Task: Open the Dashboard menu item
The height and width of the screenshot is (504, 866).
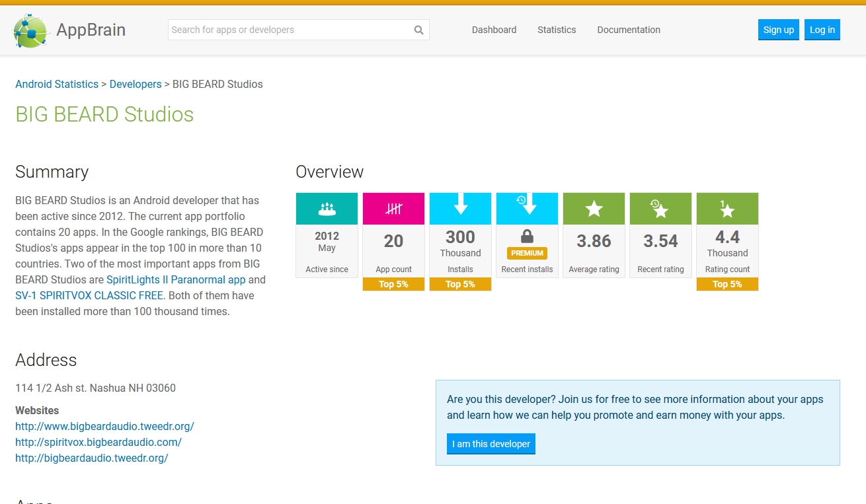Action: pyautogui.click(x=494, y=30)
